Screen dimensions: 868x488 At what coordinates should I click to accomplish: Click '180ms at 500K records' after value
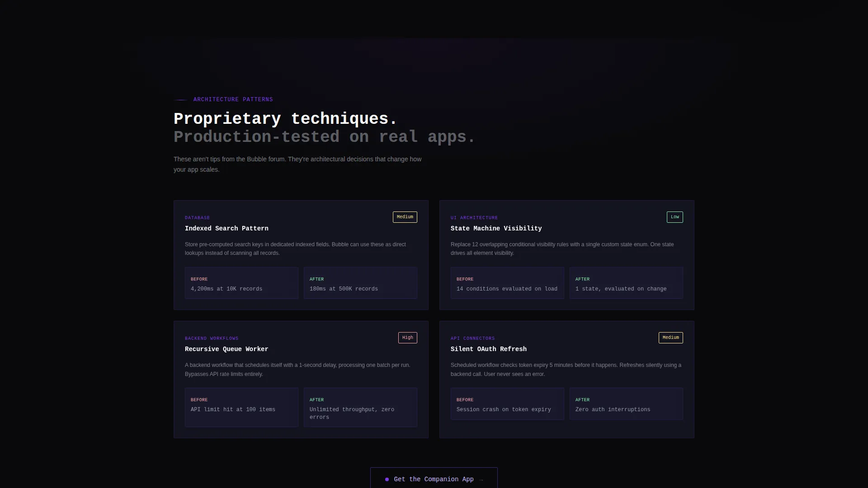click(x=344, y=289)
